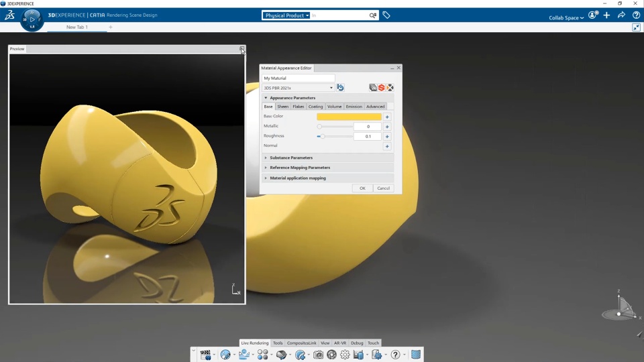Click the document with gear icon
644x362 pixels.
[x=376, y=355]
